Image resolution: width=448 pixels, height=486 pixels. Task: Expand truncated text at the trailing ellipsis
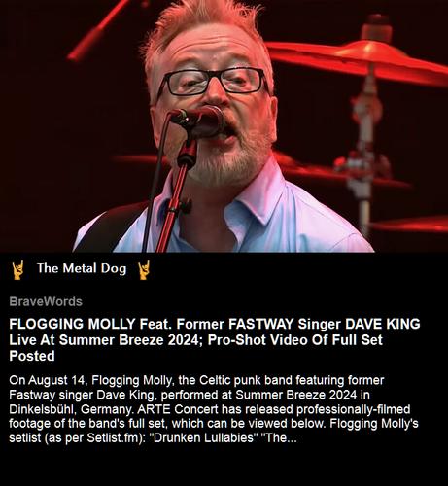point(291,438)
